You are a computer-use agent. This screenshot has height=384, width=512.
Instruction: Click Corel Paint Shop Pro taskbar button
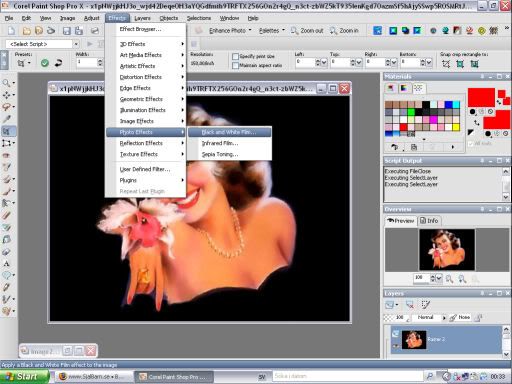click(x=173, y=377)
